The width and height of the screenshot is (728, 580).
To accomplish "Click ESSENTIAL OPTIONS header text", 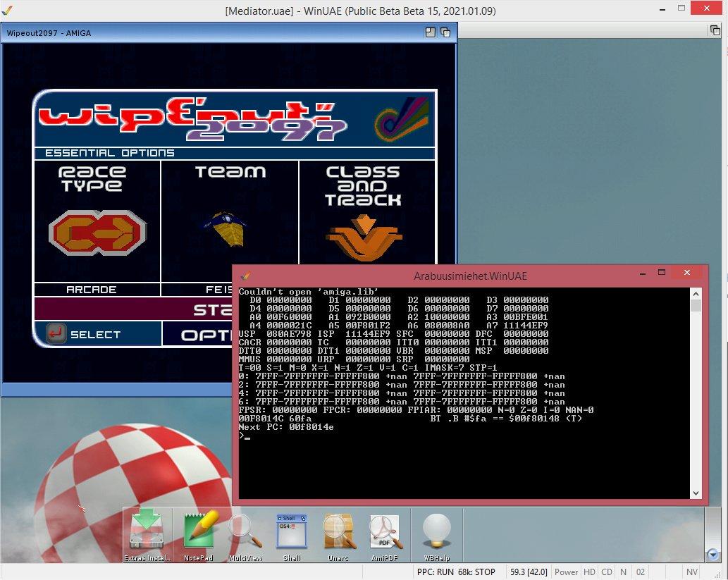I will [x=109, y=153].
